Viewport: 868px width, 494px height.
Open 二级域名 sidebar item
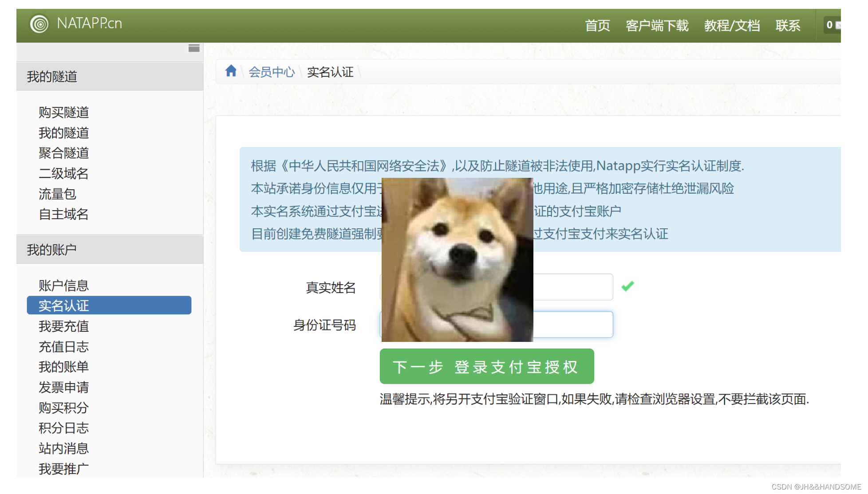[64, 173]
